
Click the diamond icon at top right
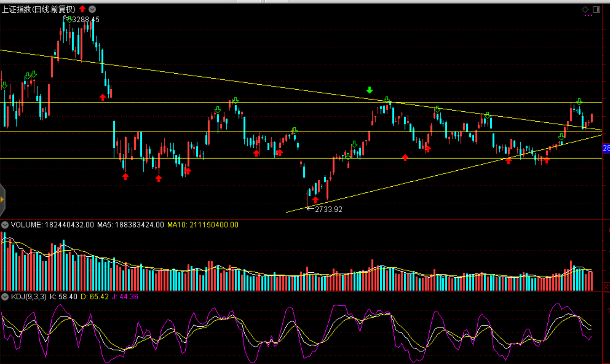(x=585, y=9)
